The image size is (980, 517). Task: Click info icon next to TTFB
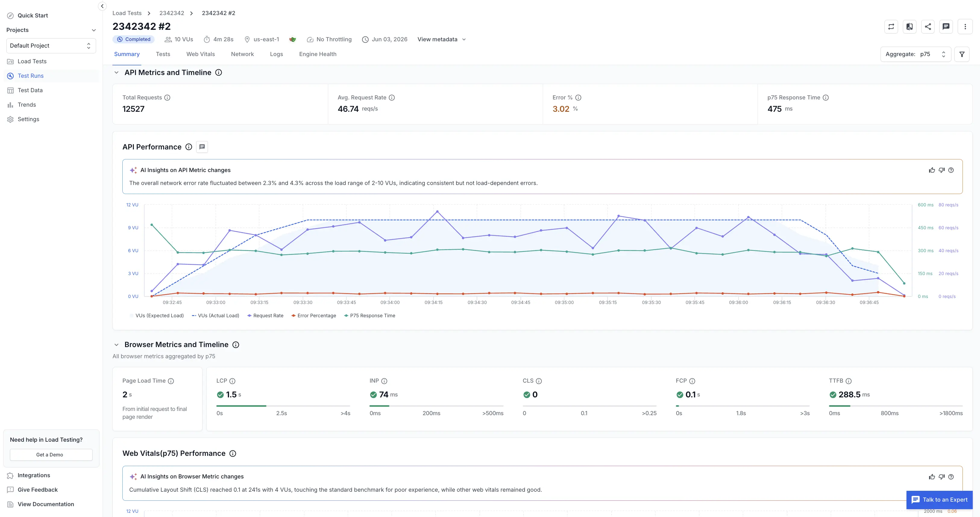pos(848,381)
